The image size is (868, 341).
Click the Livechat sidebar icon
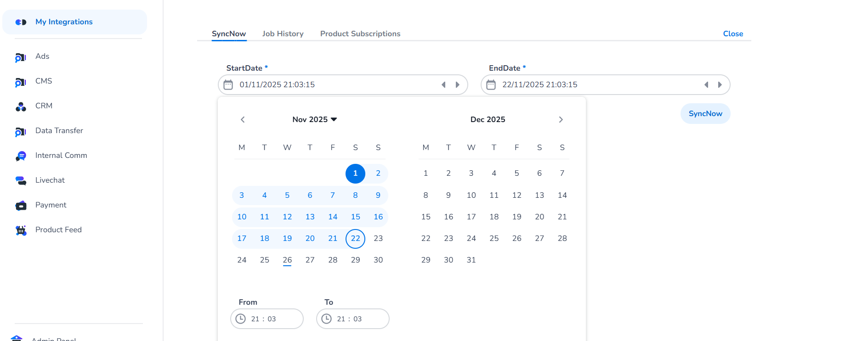tap(21, 181)
